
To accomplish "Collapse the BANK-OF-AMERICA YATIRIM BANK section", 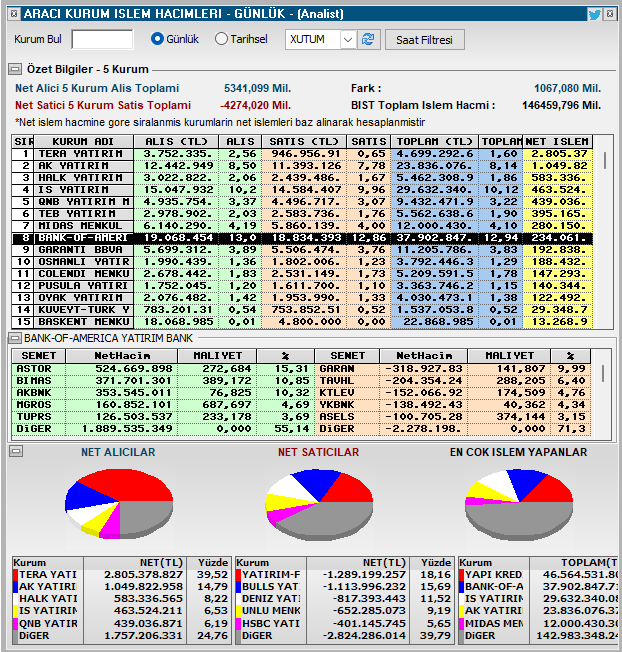I will [15, 338].
